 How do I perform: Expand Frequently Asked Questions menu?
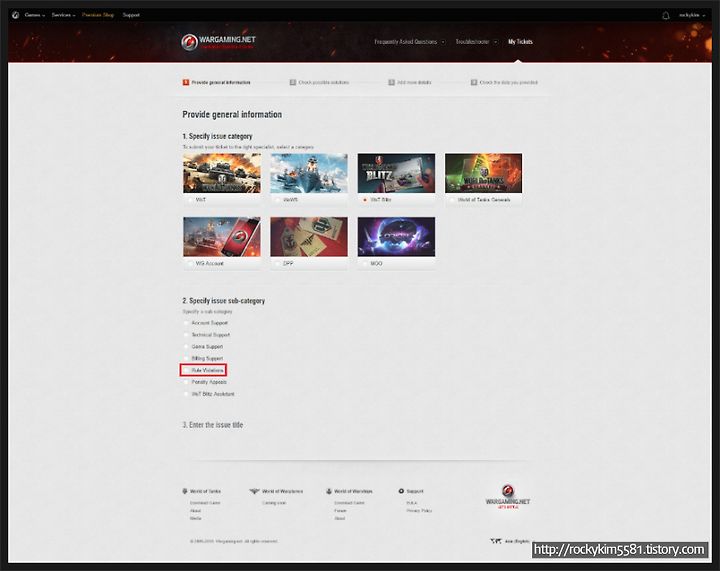(x=409, y=42)
